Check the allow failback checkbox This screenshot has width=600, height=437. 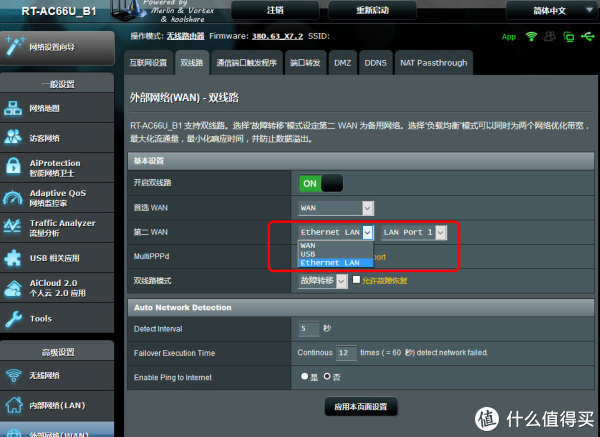point(356,280)
